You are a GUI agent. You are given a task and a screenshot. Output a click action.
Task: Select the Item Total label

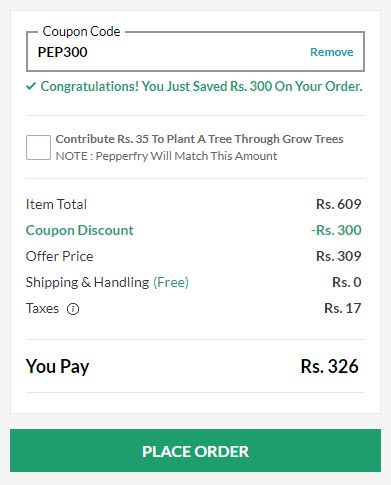tap(56, 204)
